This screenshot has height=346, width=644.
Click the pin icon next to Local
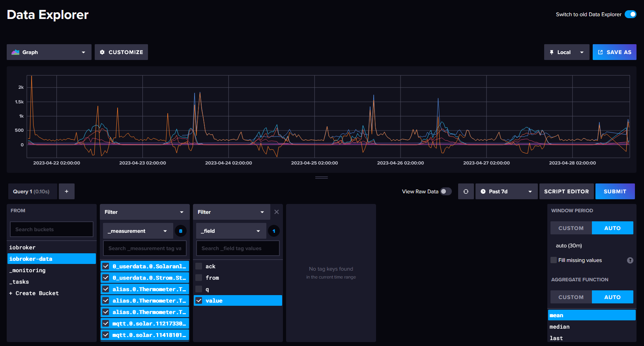click(552, 52)
